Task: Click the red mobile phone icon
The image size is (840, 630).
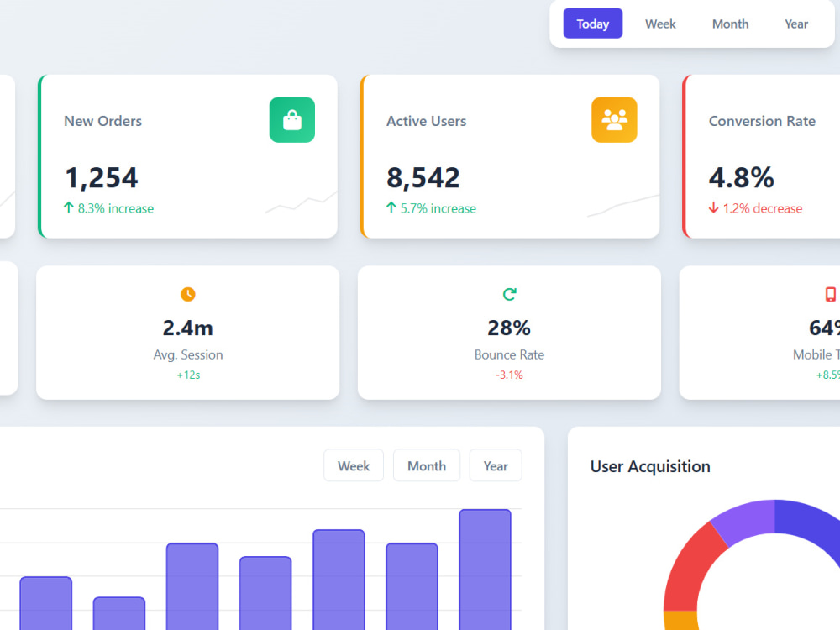Action: 831,294
